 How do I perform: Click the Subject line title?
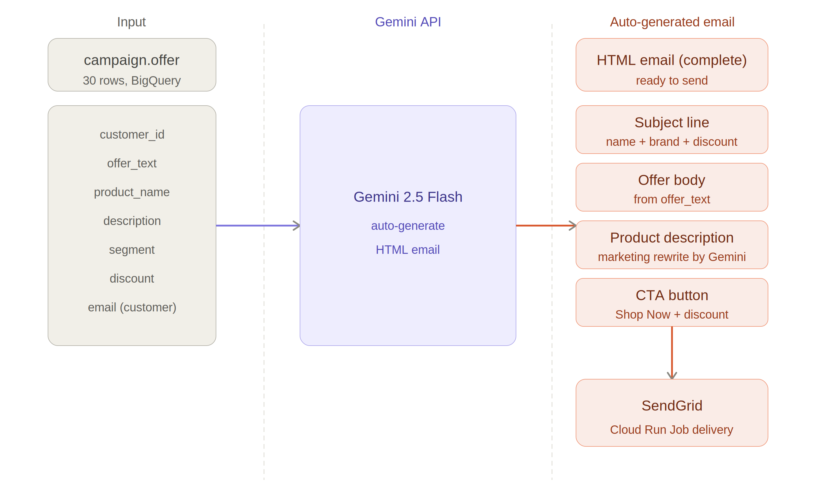(x=671, y=123)
